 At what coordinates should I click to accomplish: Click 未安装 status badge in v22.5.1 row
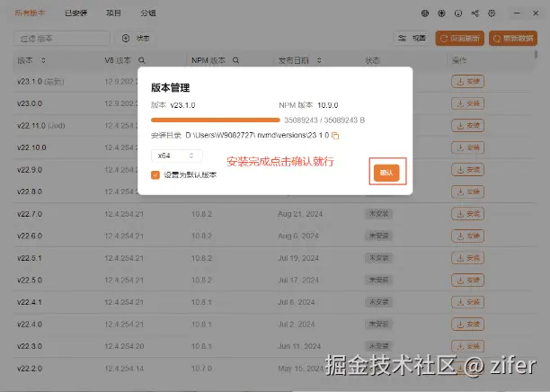(378, 258)
